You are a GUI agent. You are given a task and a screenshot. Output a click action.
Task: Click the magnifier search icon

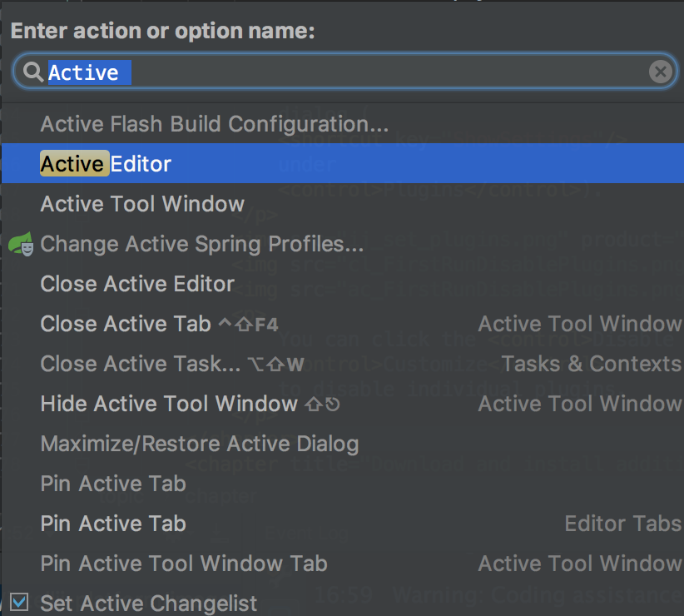click(33, 72)
